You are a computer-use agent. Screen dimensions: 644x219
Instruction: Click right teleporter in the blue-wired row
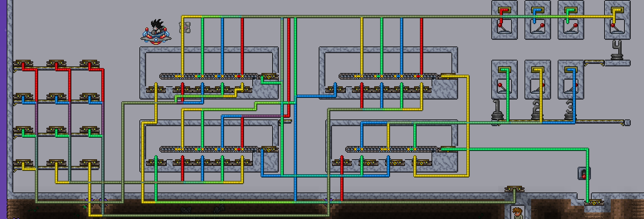pos(90,97)
